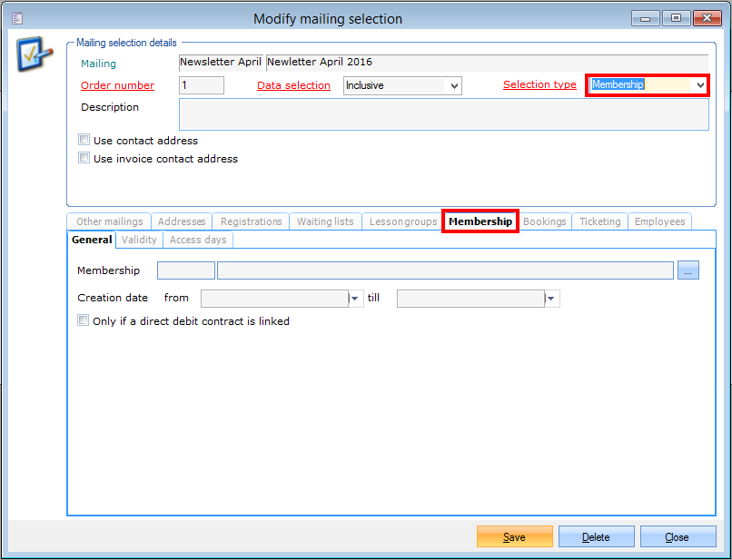732x560 pixels.
Task: Click into the Description text field
Action: pos(443,115)
